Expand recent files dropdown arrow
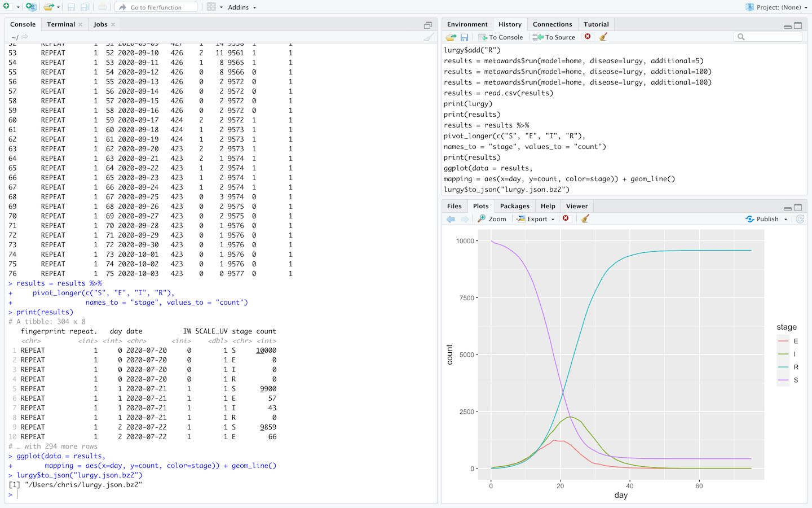Viewport: 812px width, 508px height. (x=59, y=7)
